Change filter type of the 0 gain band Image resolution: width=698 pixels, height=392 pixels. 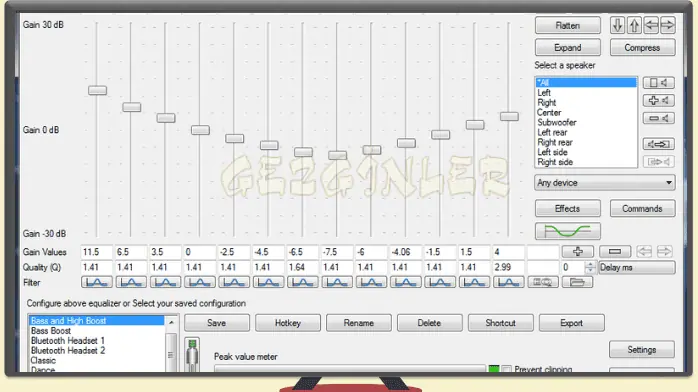[x=199, y=282]
